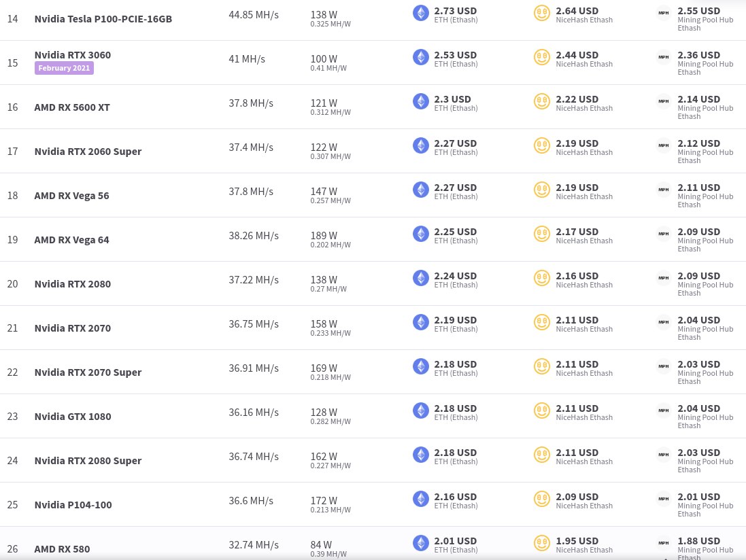Click the Ethereum icon in RTX 3060 row
This screenshot has height=560, width=746.
tap(420, 57)
